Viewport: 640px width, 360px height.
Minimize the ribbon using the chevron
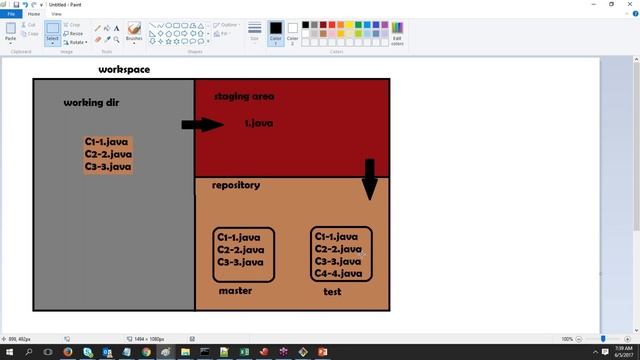(627, 14)
